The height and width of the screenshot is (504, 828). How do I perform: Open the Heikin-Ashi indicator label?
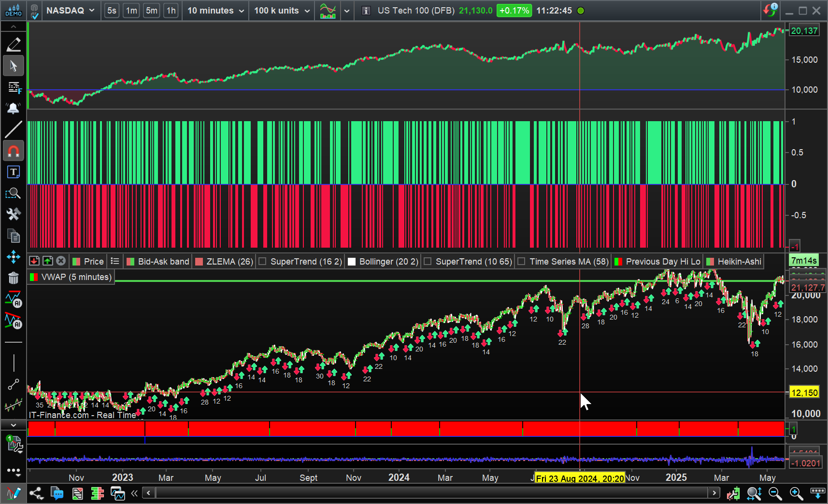(x=739, y=261)
